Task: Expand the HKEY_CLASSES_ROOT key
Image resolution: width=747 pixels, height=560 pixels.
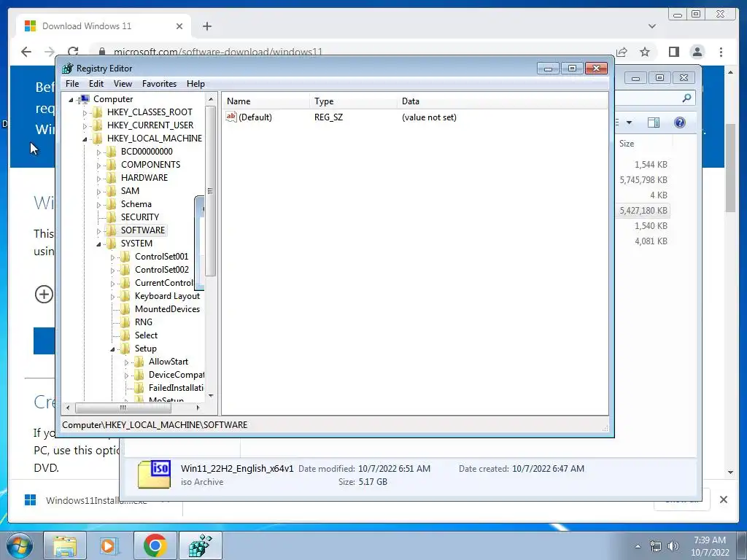Action: [x=85, y=113]
